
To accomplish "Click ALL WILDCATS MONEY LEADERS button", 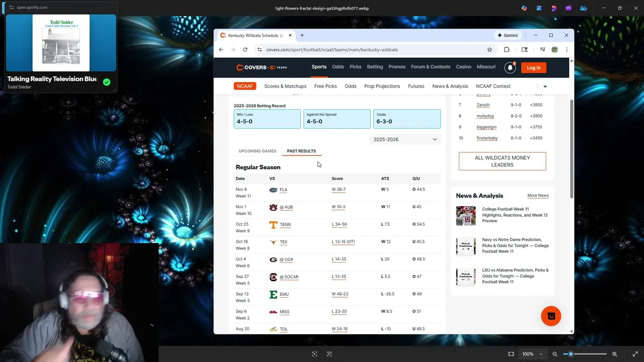I will (x=502, y=161).
